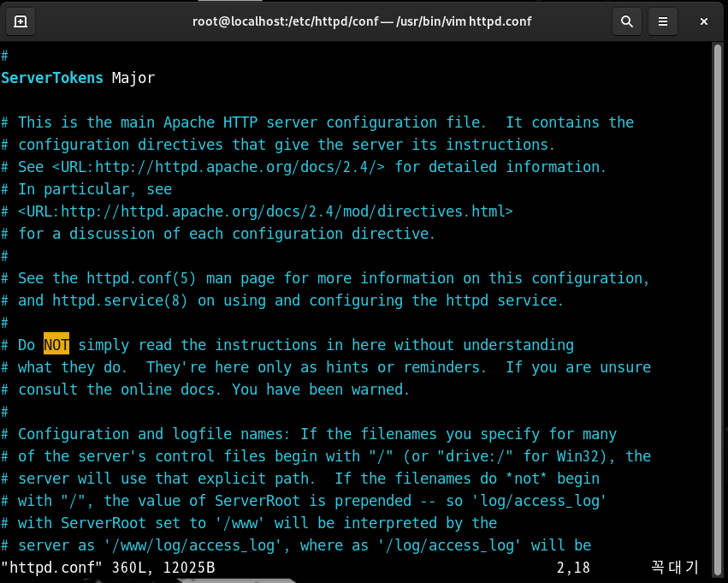Open a new terminal tab
The height and width of the screenshot is (583, 728).
[x=21, y=21]
